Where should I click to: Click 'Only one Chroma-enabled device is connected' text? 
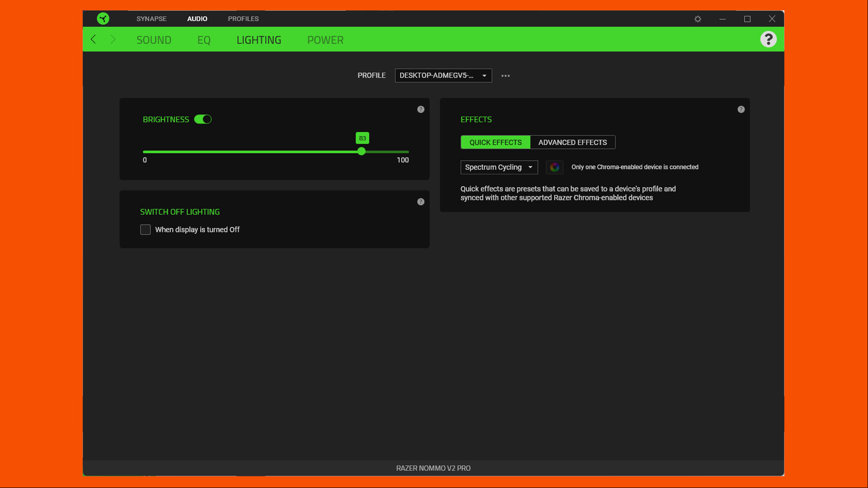click(635, 167)
